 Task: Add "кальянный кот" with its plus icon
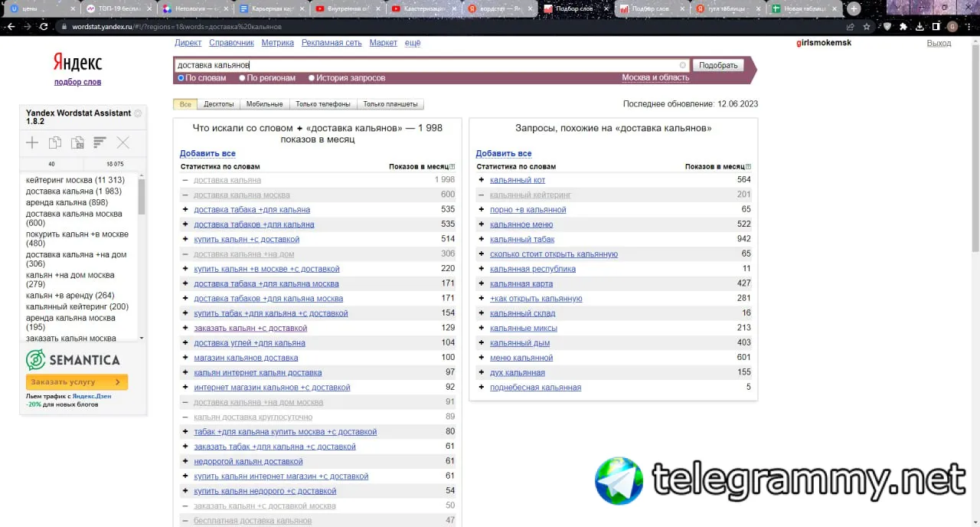482,180
